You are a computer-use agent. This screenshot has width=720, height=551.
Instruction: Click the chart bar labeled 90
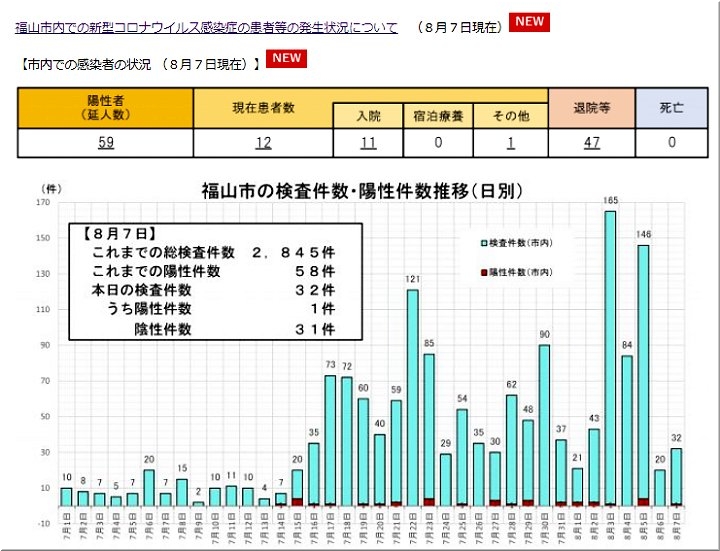click(x=544, y=425)
